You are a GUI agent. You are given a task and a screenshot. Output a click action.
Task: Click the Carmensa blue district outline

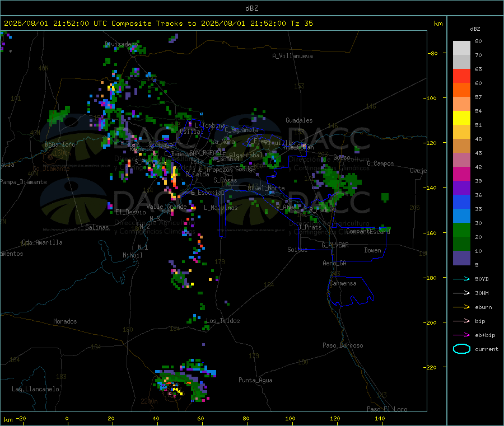pyautogui.click(x=351, y=292)
